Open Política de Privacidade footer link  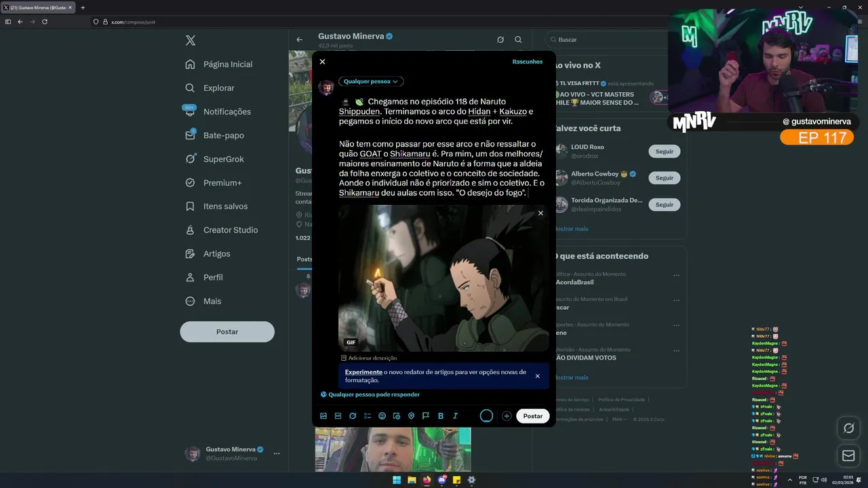(x=621, y=400)
